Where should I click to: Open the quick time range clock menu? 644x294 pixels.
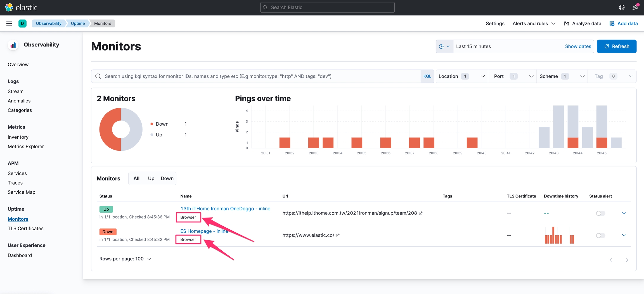(444, 46)
